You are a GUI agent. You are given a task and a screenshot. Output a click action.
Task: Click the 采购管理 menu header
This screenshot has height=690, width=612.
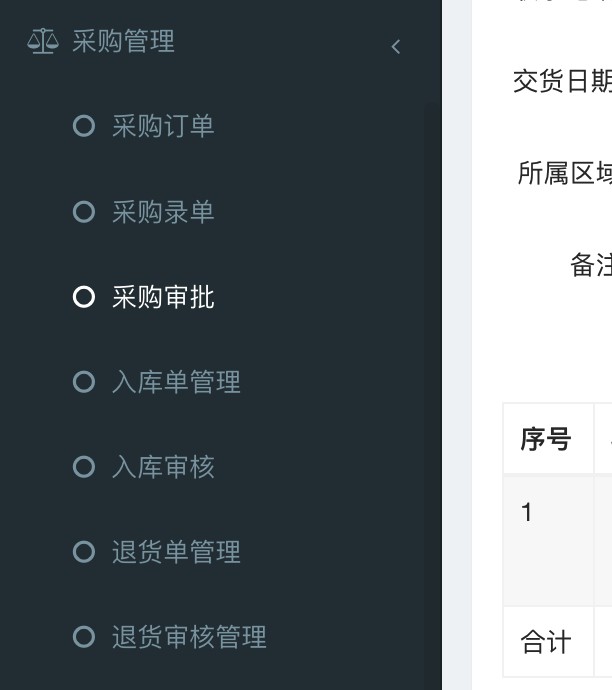click(x=123, y=42)
